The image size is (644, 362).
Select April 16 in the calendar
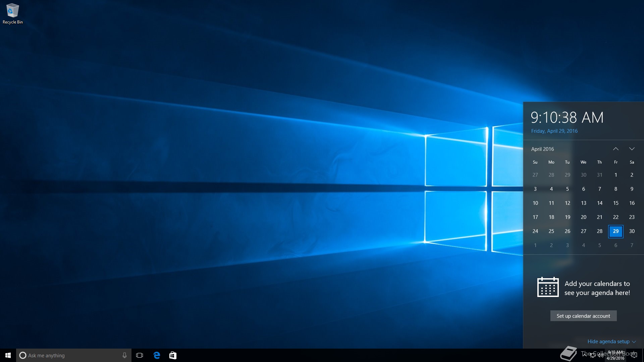point(632,203)
